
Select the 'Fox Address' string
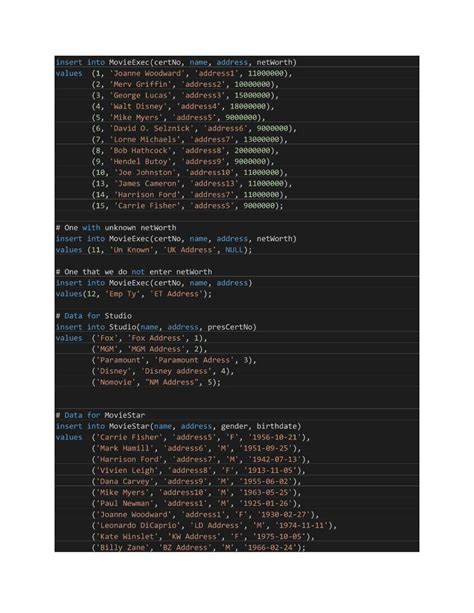tap(156, 338)
